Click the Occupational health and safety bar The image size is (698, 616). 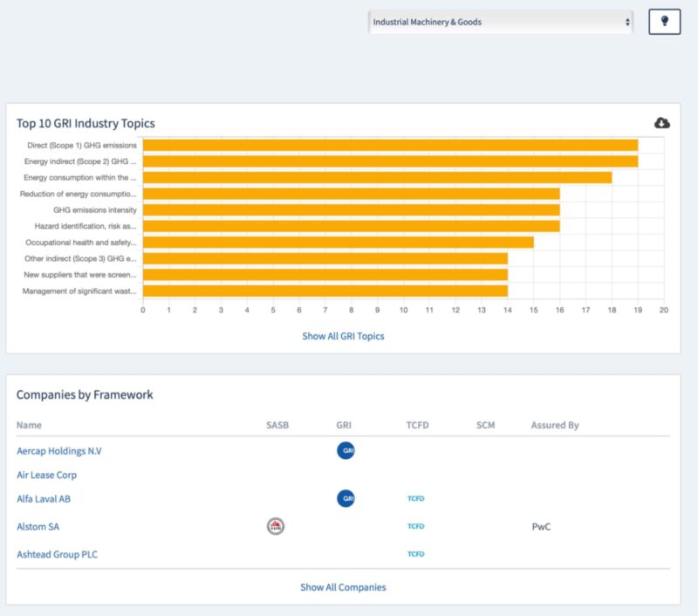(338, 243)
